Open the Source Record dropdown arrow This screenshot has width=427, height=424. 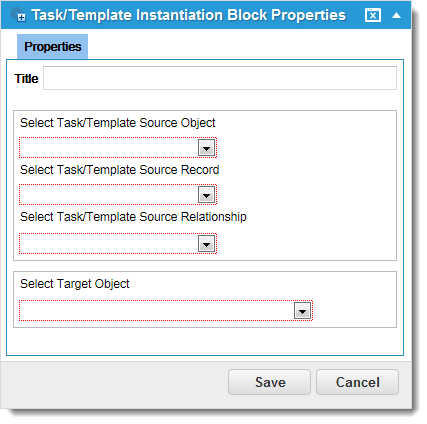(206, 195)
